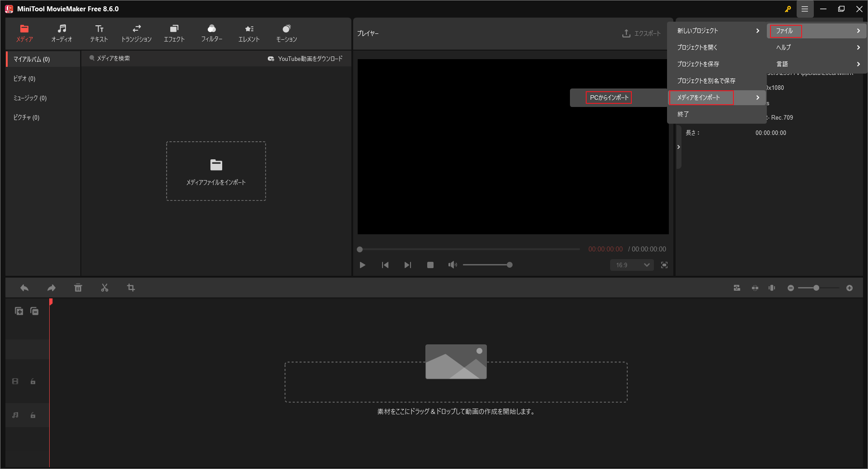Toggle the audio track lock icon
868x469 pixels.
point(33,415)
